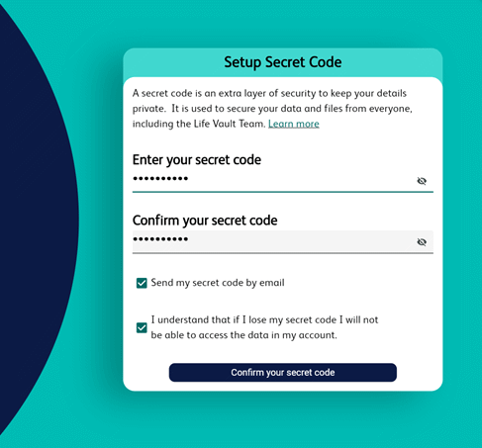Screen dimensions: 482x448
Task: Click the masked dots in the confirm field
Action: [160, 239]
